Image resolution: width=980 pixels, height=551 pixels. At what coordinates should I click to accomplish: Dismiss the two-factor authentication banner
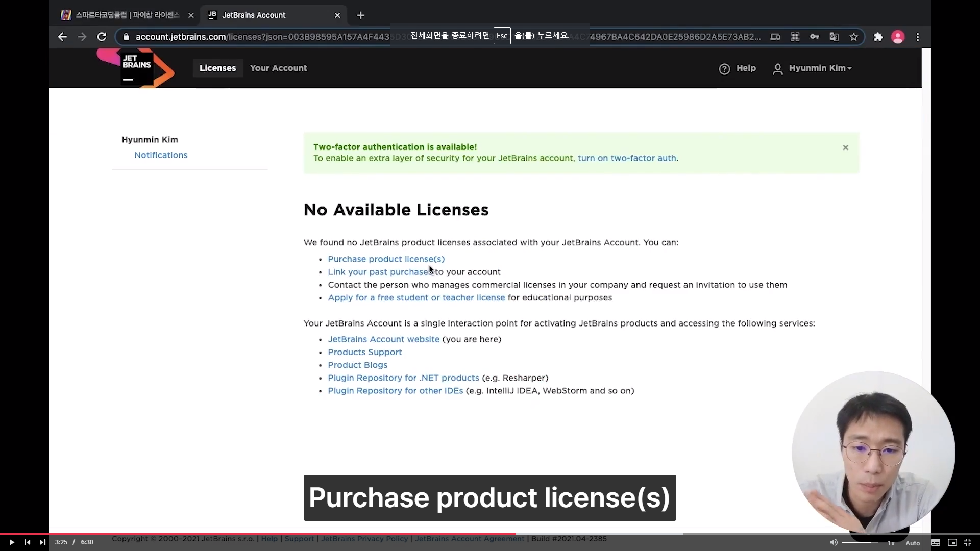click(846, 147)
